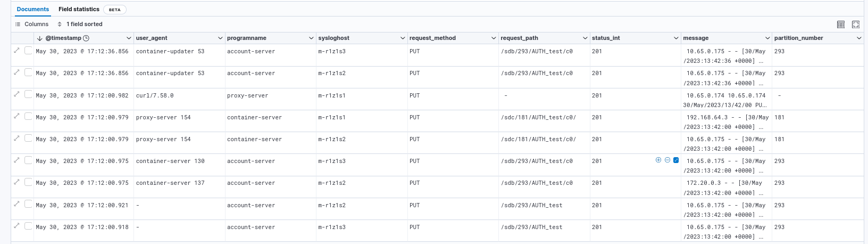This screenshot has height=244, width=868.
Task: Select the first row's checkbox
Action: [28, 50]
